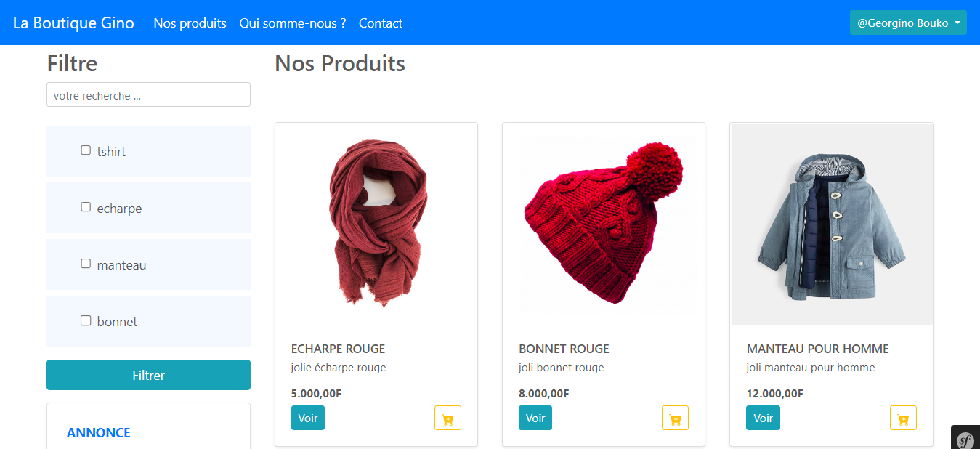Screen dimensions: 980x449
Task: Tick the bonnet filter option
Action: [x=86, y=320]
